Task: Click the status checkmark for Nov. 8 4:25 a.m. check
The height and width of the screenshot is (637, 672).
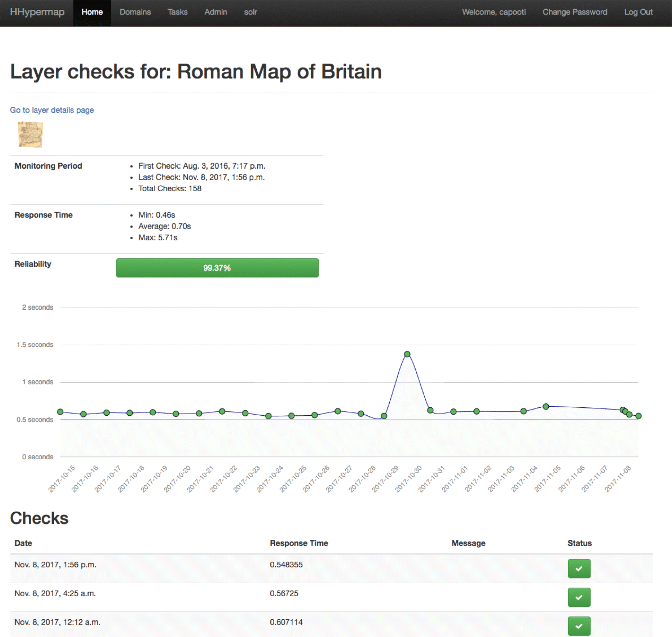Action: click(579, 597)
